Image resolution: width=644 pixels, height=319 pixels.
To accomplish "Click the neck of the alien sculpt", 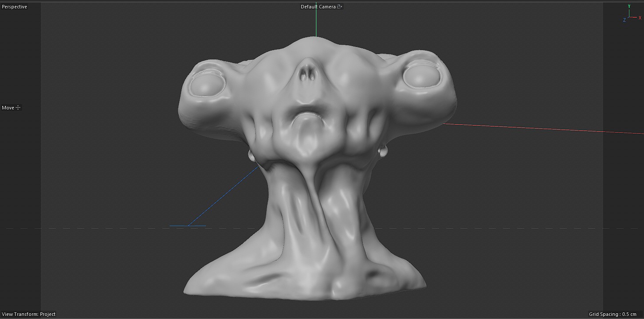I will coord(319,199).
